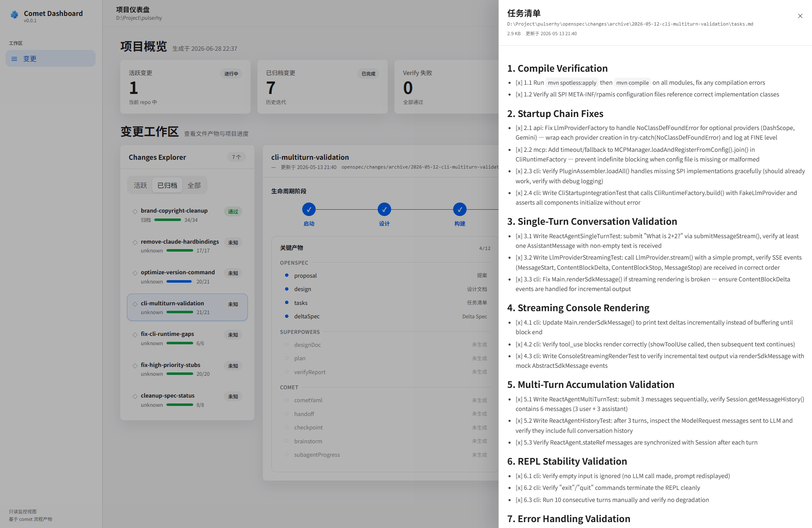Click the plan status circle
The height and width of the screenshot is (528, 812).
pos(287,358)
